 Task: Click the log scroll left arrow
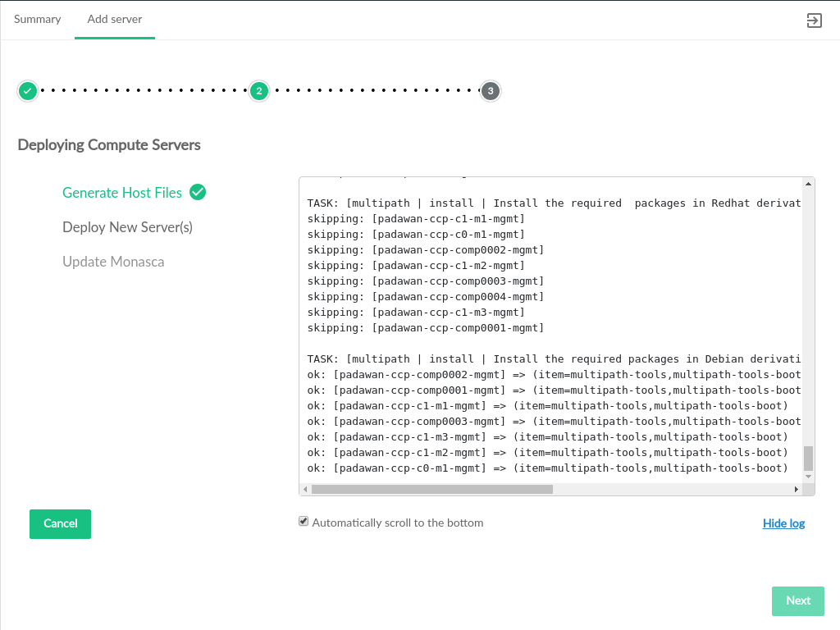coord(305,489)
